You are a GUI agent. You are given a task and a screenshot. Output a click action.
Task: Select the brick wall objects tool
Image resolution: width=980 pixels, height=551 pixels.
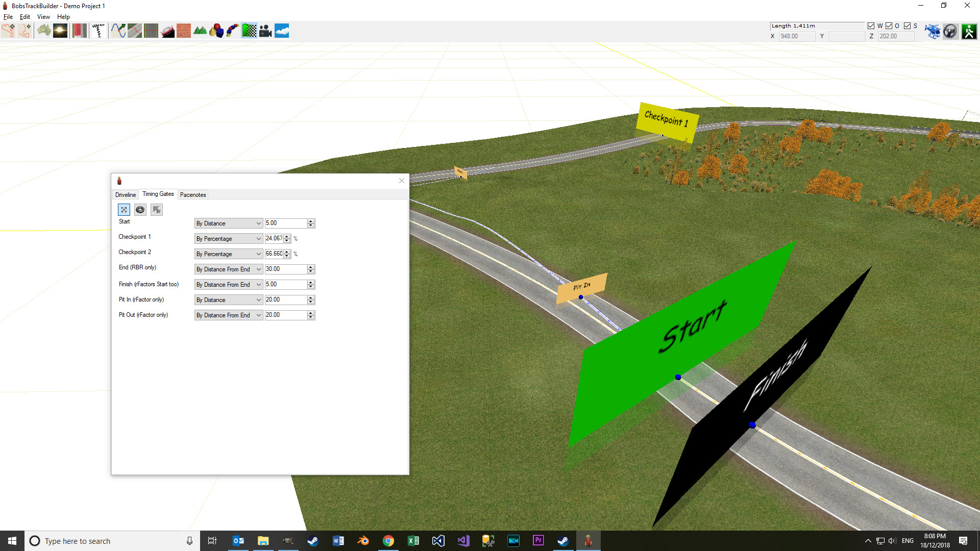coord(184,31)
